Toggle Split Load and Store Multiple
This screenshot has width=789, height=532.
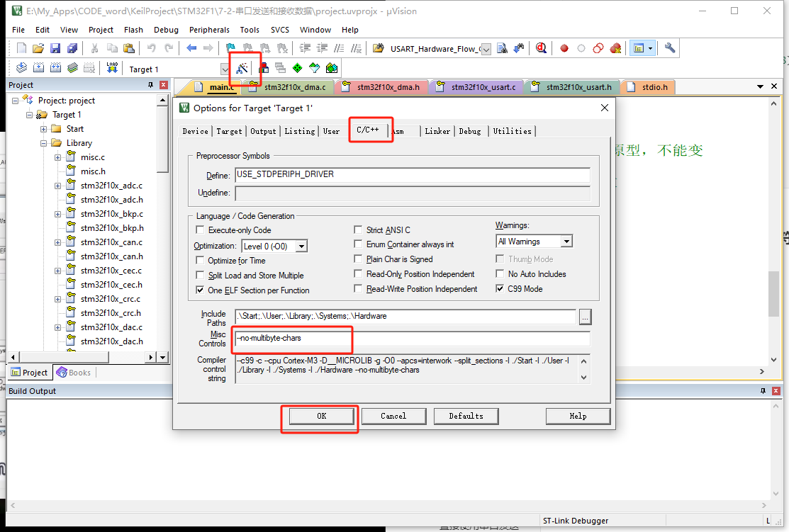(x=200, y=275)
